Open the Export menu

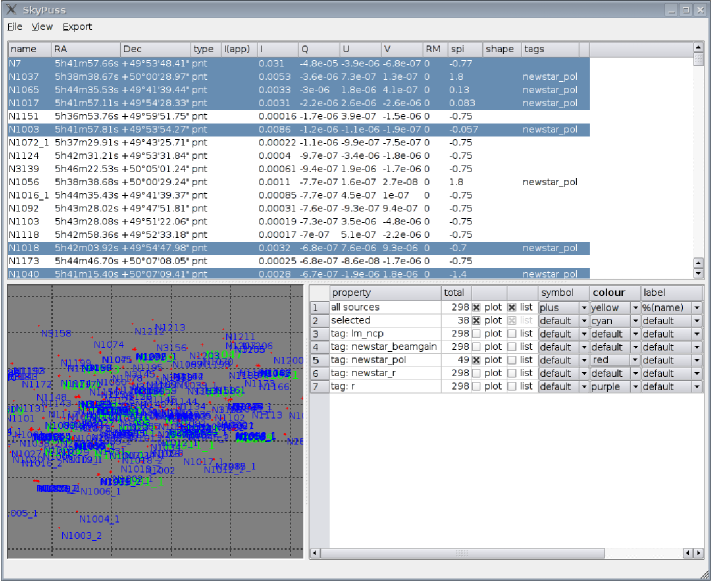pos(76,26)
